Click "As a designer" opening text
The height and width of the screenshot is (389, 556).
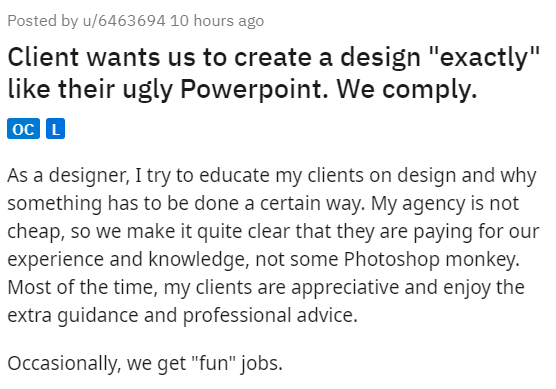68,175
